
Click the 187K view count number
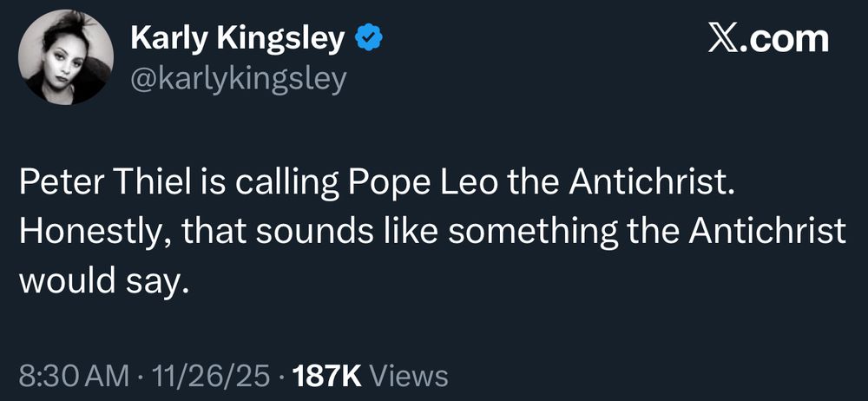coord(327,376)
